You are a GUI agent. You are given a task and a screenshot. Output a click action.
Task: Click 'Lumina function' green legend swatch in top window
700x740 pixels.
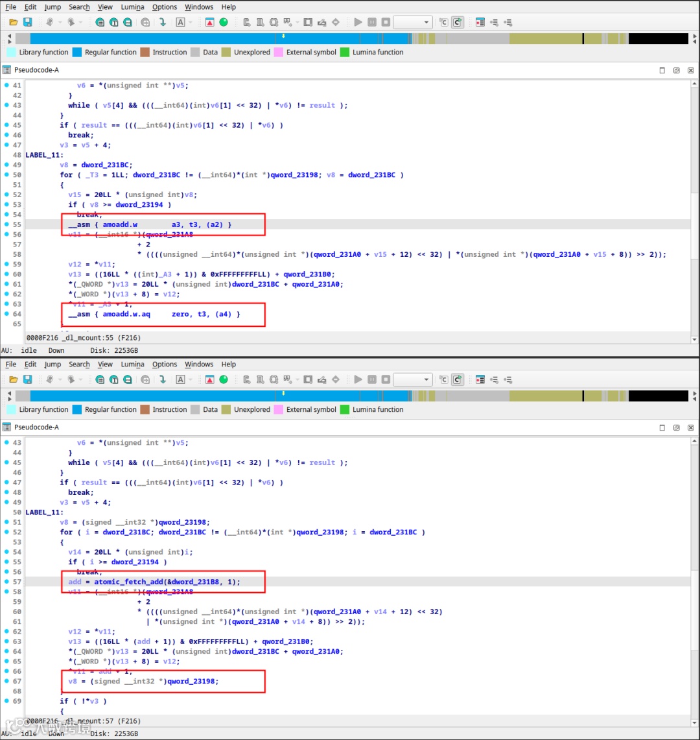[x=345, y=52]
